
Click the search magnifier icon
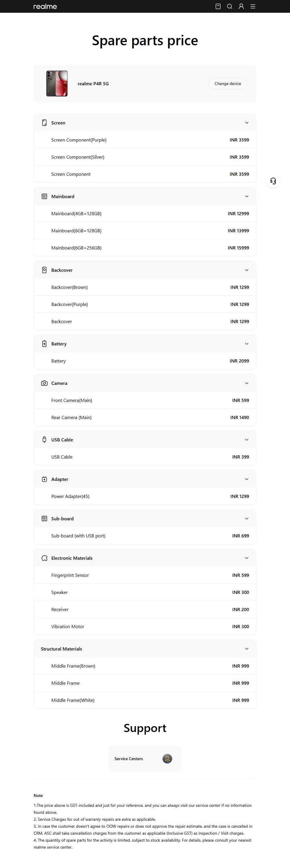230,6
